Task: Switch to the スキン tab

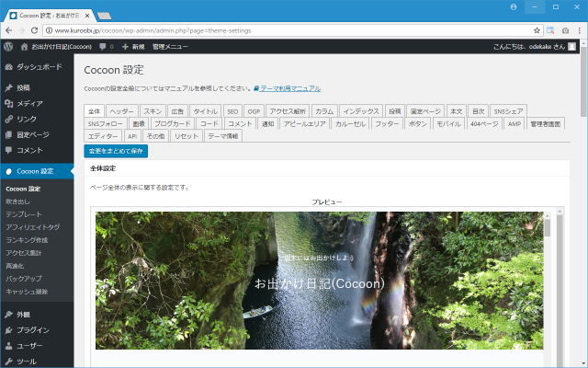Action: [153, 111]
